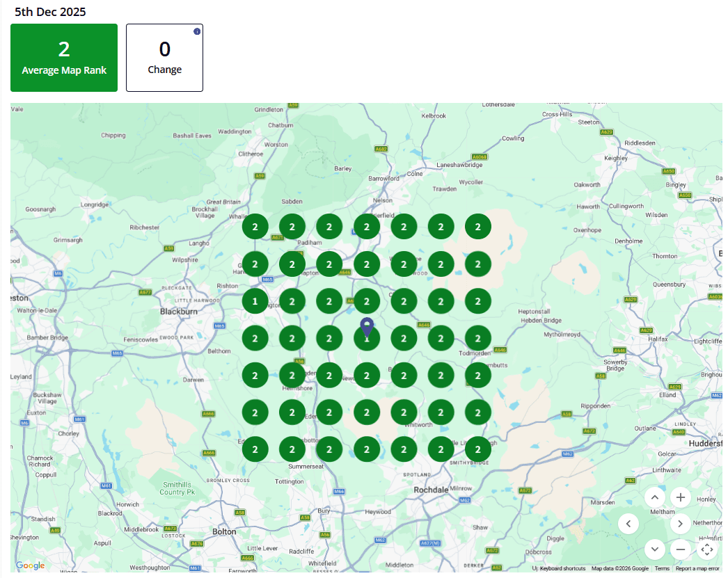Select the Change value card
Viewport: 728px width, 578px height.
click(164, 58)
